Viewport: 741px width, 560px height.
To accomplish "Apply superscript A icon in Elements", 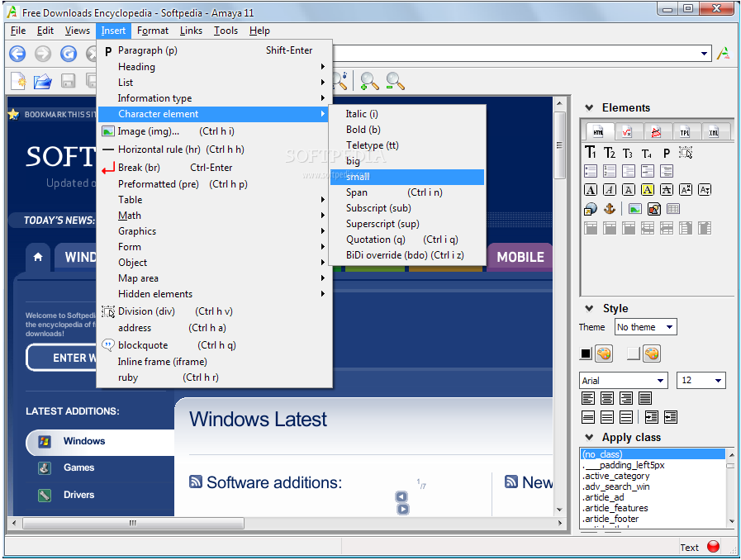I will 685,190.
